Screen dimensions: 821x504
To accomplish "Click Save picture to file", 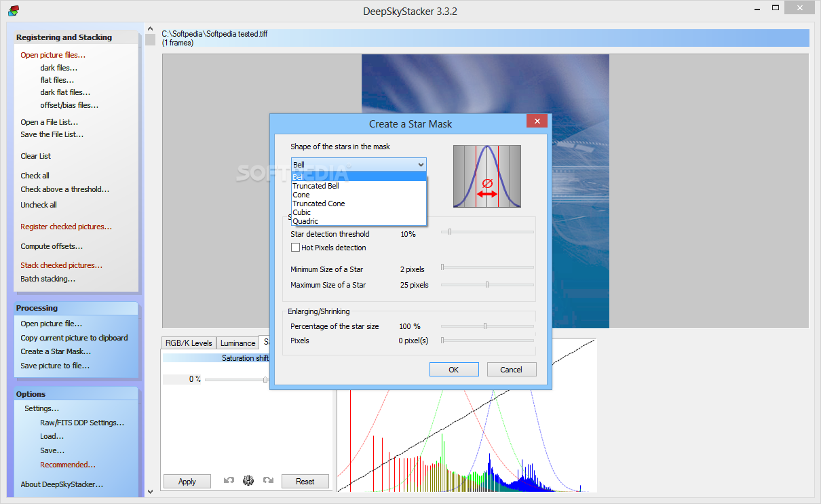I will 55,366.
